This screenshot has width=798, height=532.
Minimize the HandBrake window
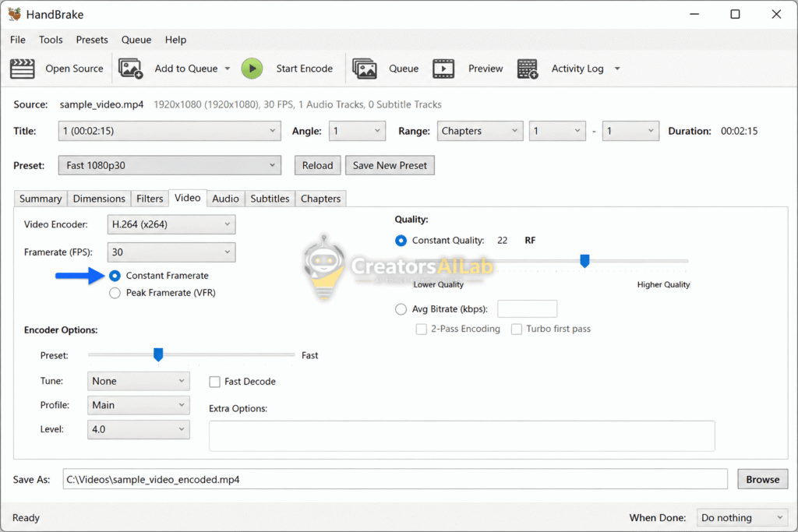point(694,14)
